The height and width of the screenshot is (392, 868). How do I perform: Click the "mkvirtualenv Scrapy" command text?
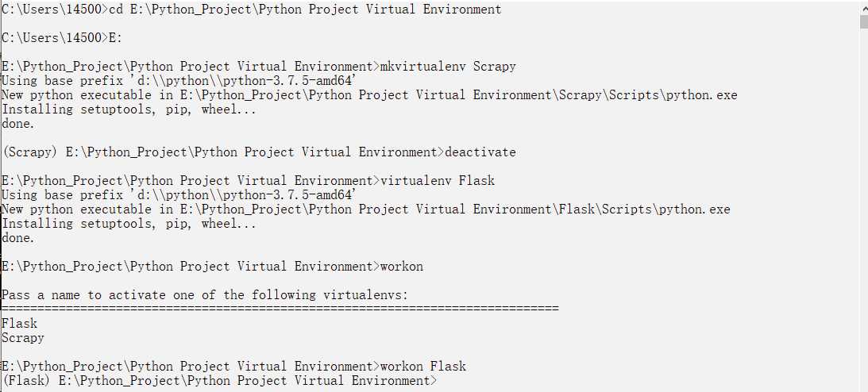pos(448,67)
